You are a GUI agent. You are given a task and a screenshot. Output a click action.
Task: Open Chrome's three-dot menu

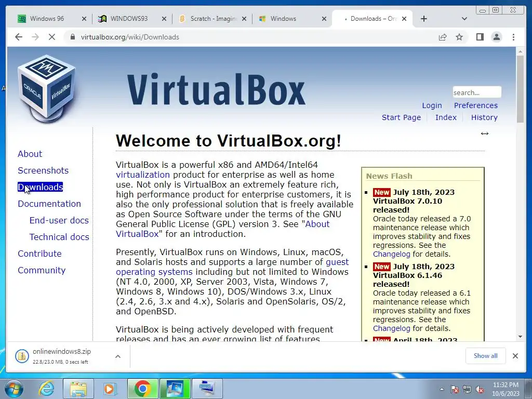[513, 37]
